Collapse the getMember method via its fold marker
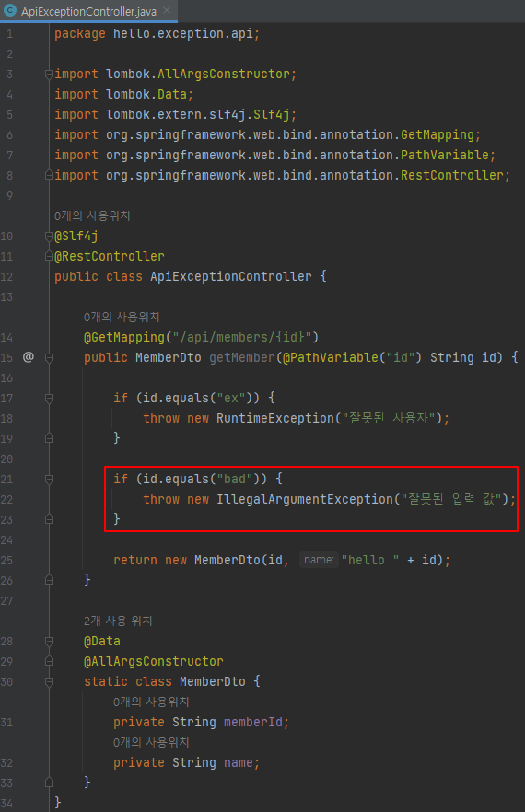Viewport: 525px width, 812px height. pyautogui.click(x=49, y=357)
